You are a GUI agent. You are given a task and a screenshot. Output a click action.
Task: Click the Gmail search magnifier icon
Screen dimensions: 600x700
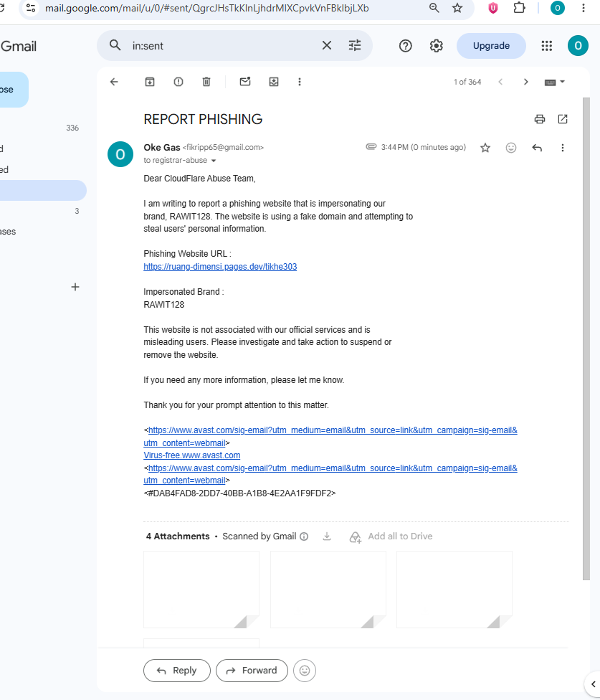[x=115, y=45]
